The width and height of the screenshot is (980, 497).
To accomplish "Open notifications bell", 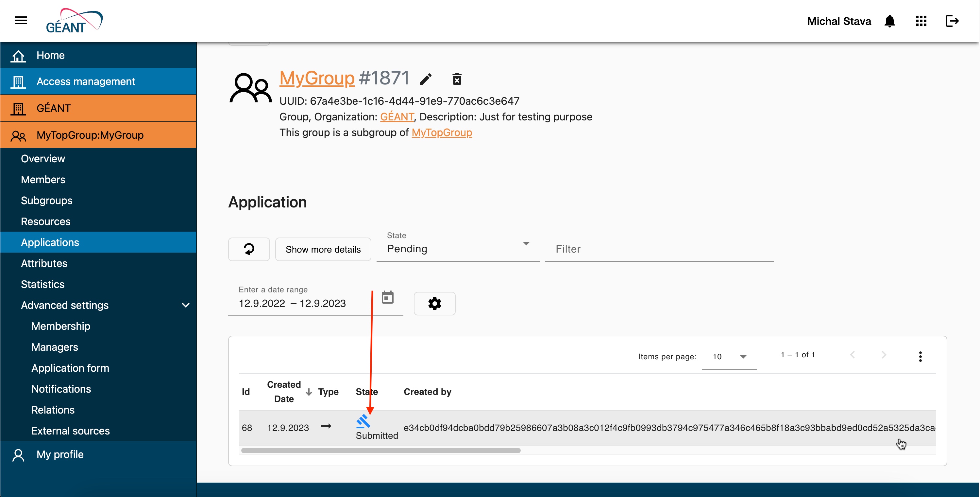I will coord(889,21).
